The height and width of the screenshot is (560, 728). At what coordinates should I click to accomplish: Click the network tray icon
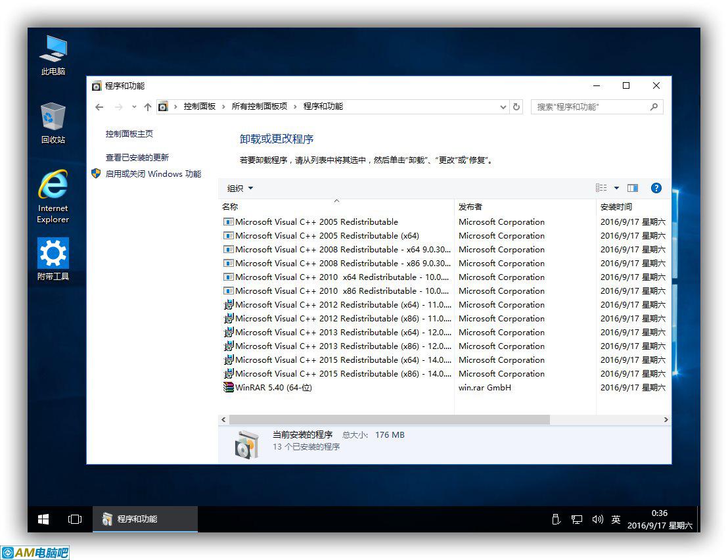(x=577, y=519)
